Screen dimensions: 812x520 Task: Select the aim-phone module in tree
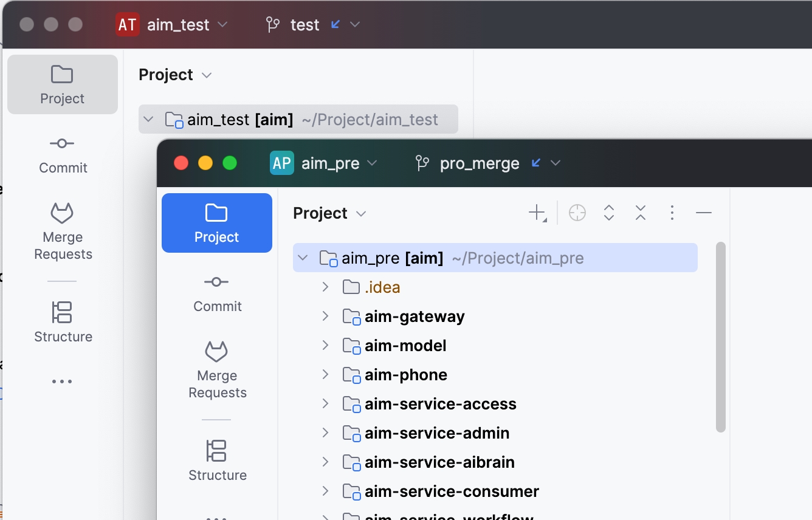[x=405, y=375]
